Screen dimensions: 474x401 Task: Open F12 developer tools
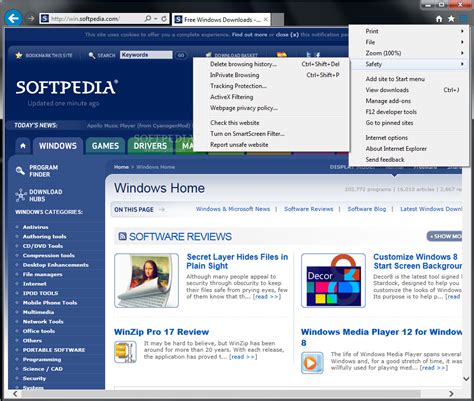409,112
